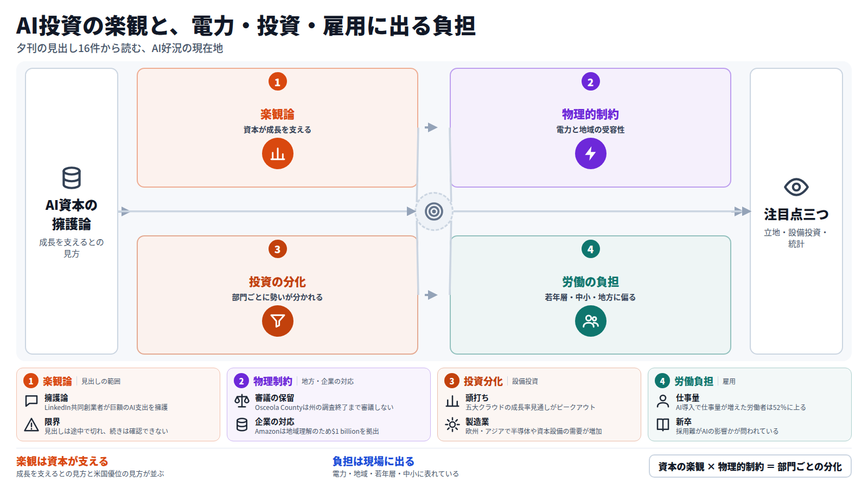Select the line 五大クラウドの成長率見通しがピークアウト

pyautogui.click(x=531, y=408)
